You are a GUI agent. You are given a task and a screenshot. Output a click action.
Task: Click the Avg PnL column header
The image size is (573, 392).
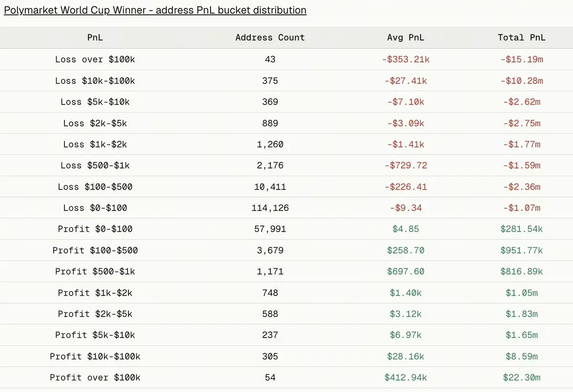[405, 38]
